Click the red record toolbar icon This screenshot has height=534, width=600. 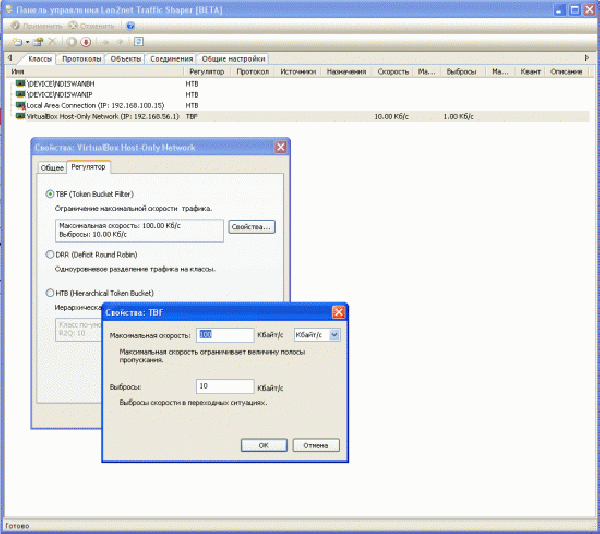tap(87, 42)
